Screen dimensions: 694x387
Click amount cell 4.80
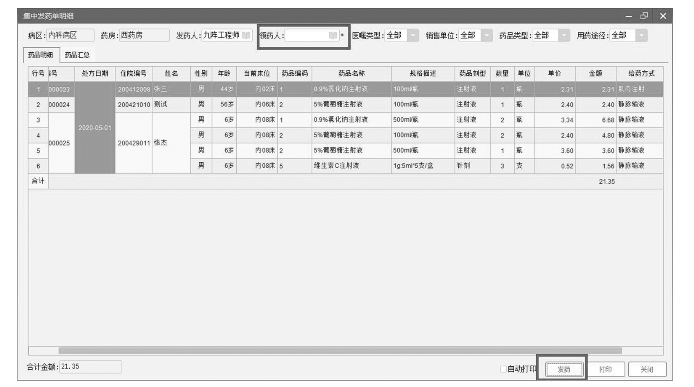[596, 135]
